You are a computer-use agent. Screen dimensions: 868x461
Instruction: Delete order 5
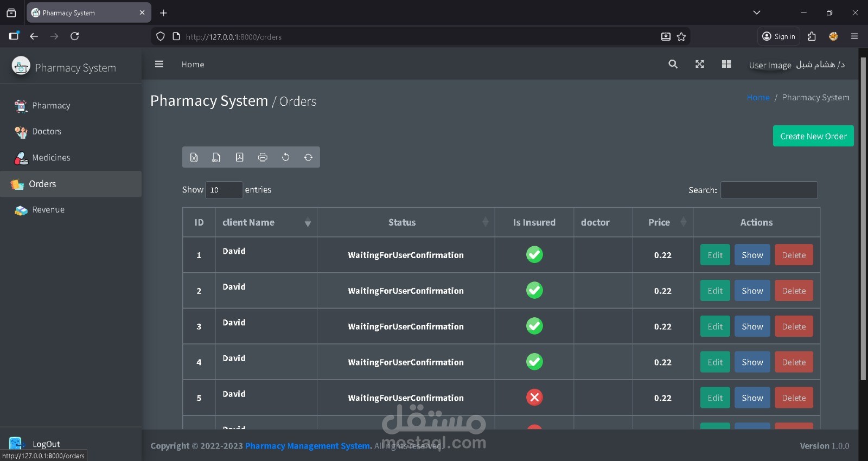click(794, 398)
